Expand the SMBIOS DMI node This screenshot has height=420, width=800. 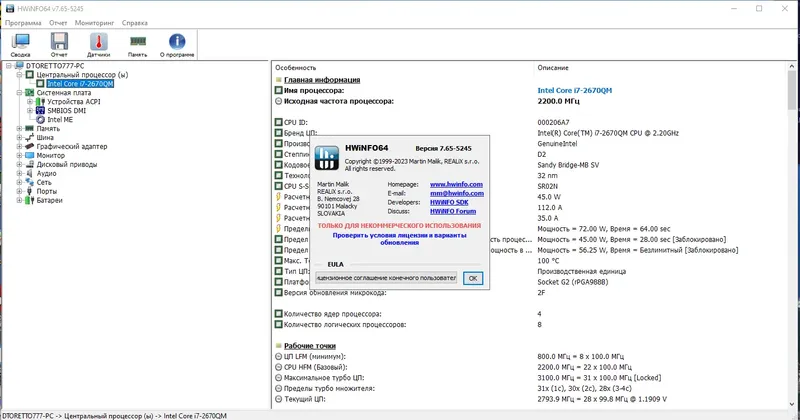[30, 111]
